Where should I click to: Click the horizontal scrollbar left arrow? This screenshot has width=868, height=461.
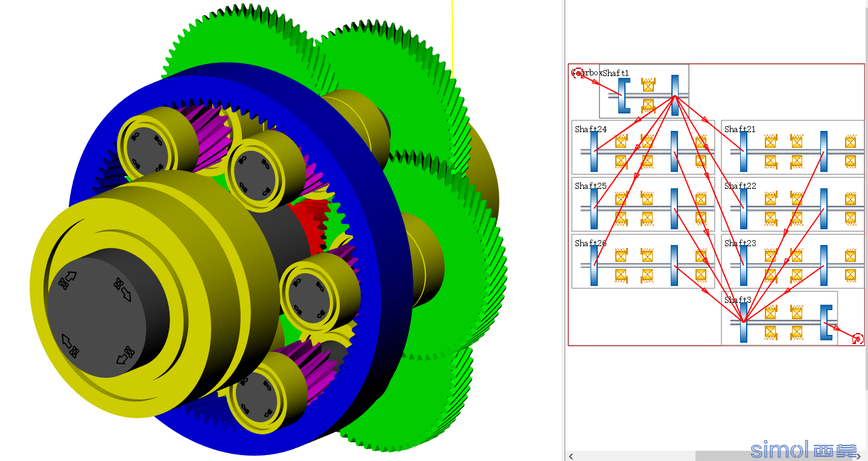[571, 456]
